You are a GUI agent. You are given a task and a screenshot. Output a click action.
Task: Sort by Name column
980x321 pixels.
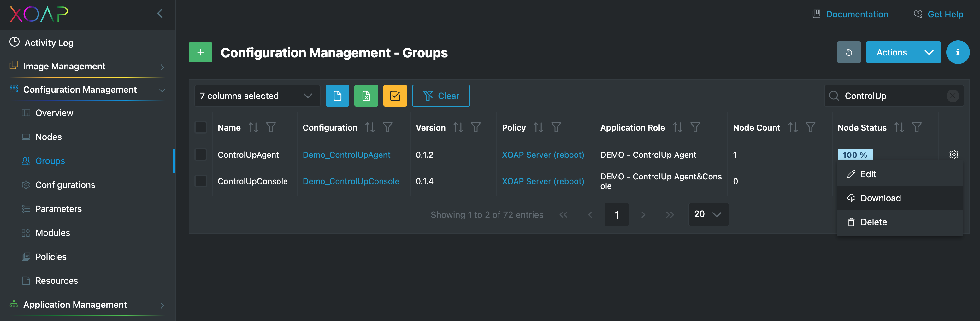coord(253,127)
